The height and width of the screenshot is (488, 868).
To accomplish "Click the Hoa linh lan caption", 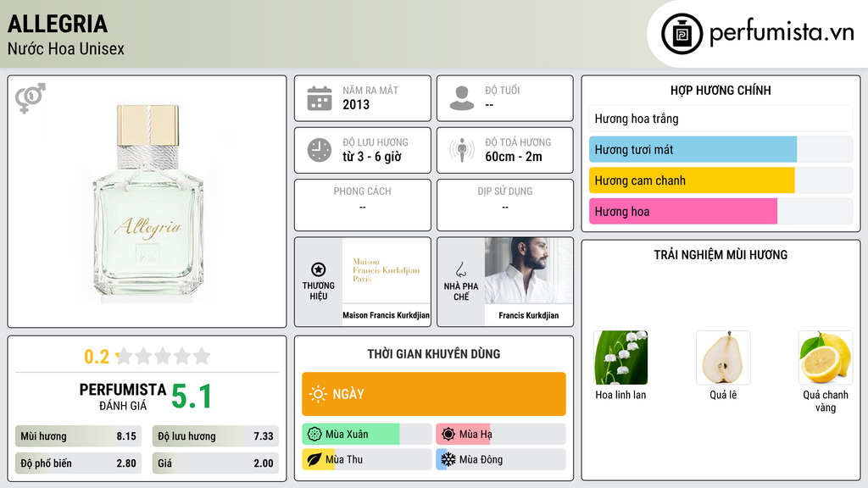I will point(620,395).
